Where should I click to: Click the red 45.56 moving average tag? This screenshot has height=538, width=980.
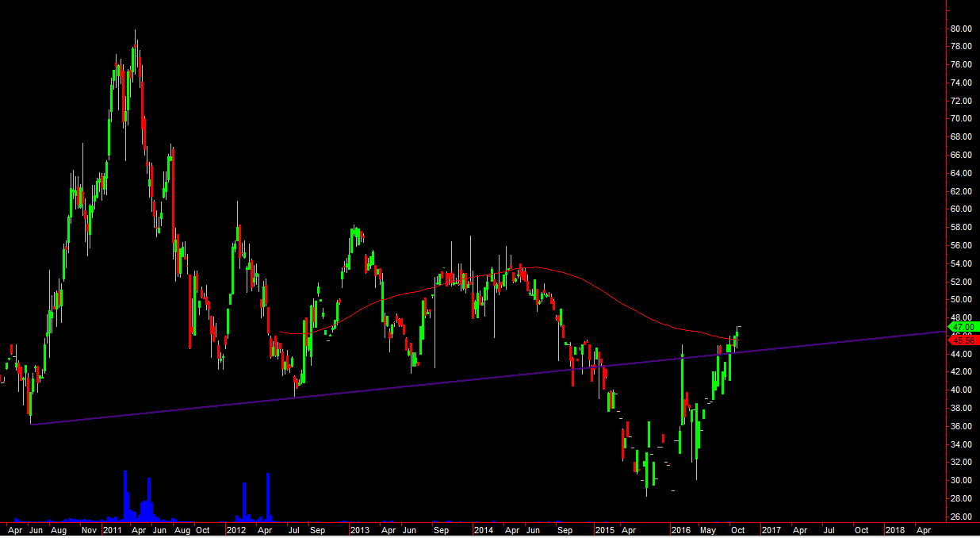963,340
